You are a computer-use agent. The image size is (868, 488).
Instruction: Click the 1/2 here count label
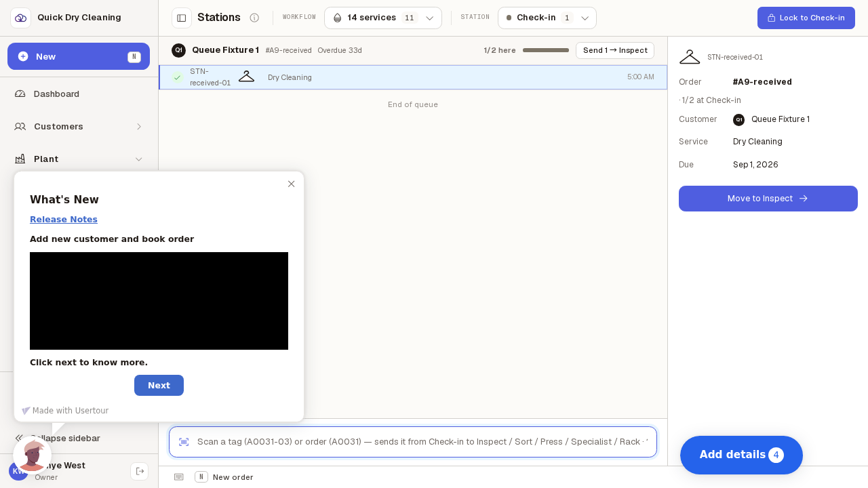coord(500,50)
